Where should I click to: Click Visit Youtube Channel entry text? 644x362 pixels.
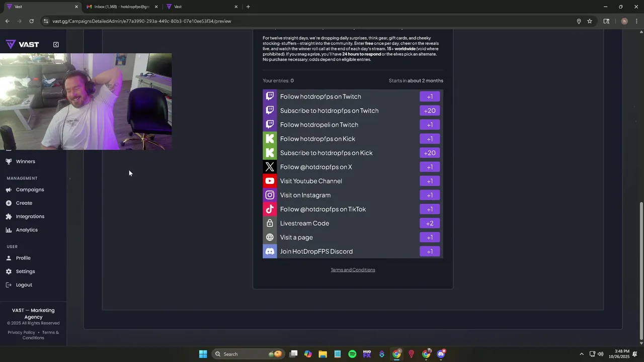pos(311,181)
